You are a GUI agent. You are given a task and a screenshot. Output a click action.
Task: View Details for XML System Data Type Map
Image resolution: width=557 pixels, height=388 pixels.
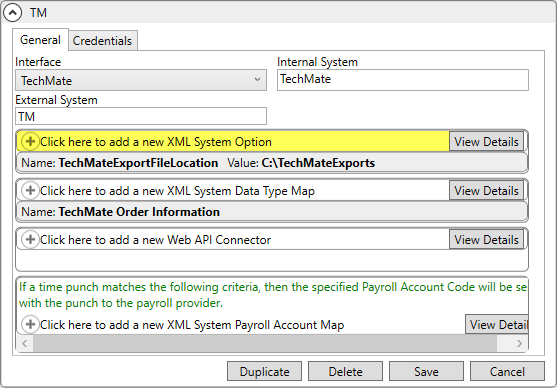pyautogui.click(x=486, y=190)
